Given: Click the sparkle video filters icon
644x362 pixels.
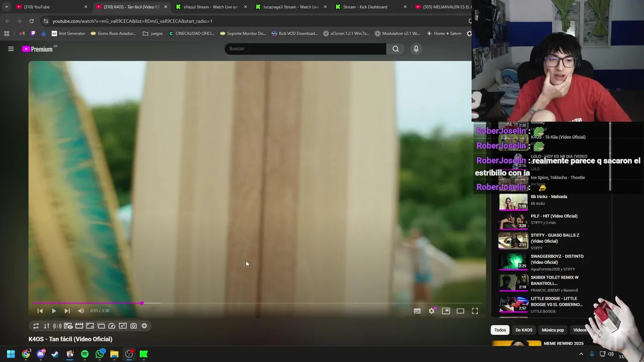Looking at the screenshot, I should pyautogui.click(x=122, y=326).
